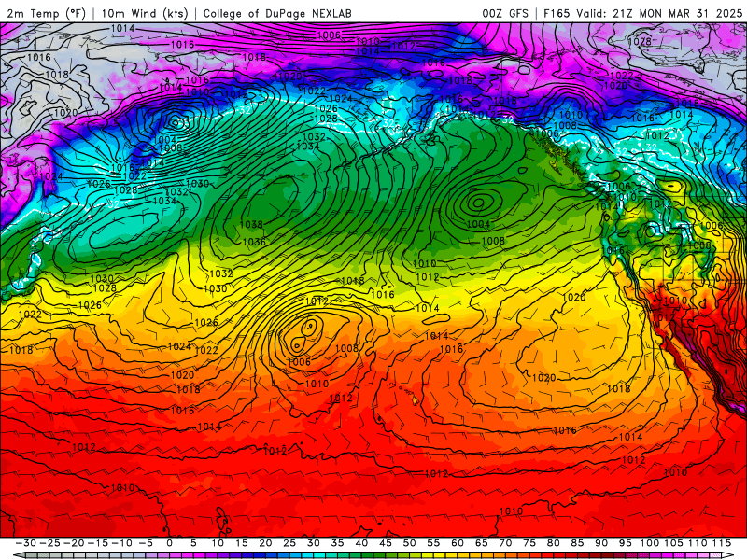The height and width of the screenshot is (560, 747).
Task: Click the 1036 isobar label
Action: point(254,242)
